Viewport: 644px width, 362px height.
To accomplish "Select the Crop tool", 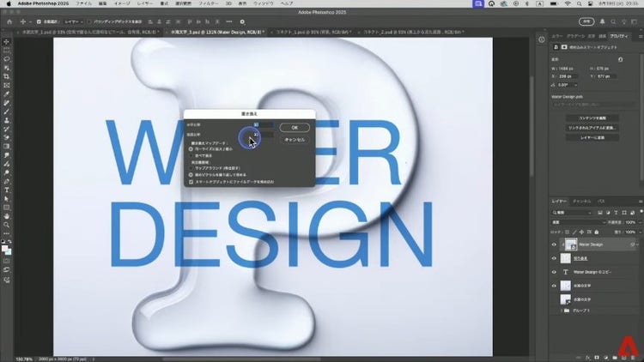I will (x=6, y=75).
